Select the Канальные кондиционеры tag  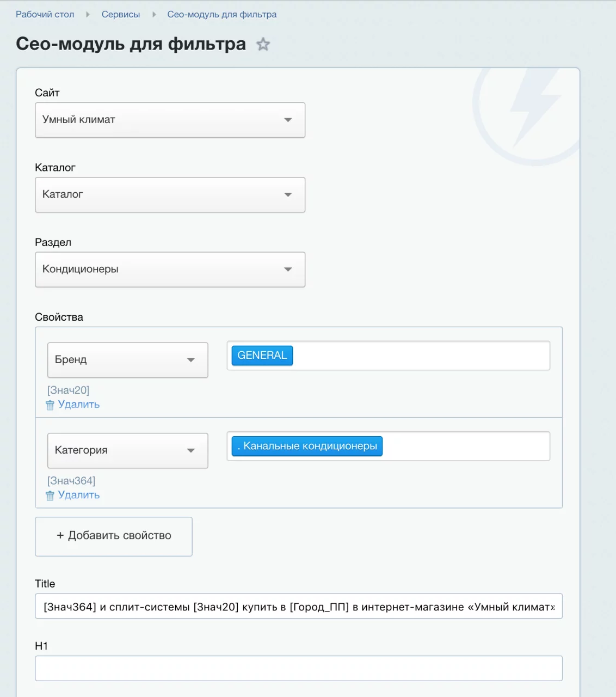click(x=307, y=446)
